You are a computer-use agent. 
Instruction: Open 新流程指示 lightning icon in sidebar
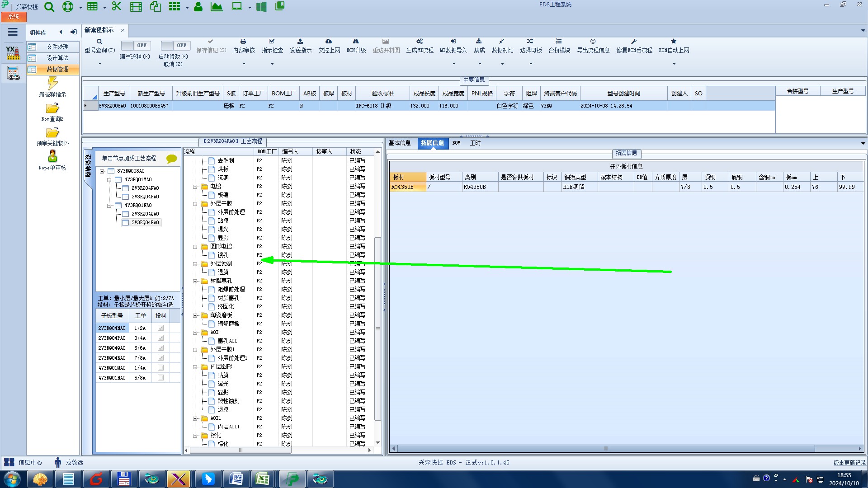[x=52, y=83]
